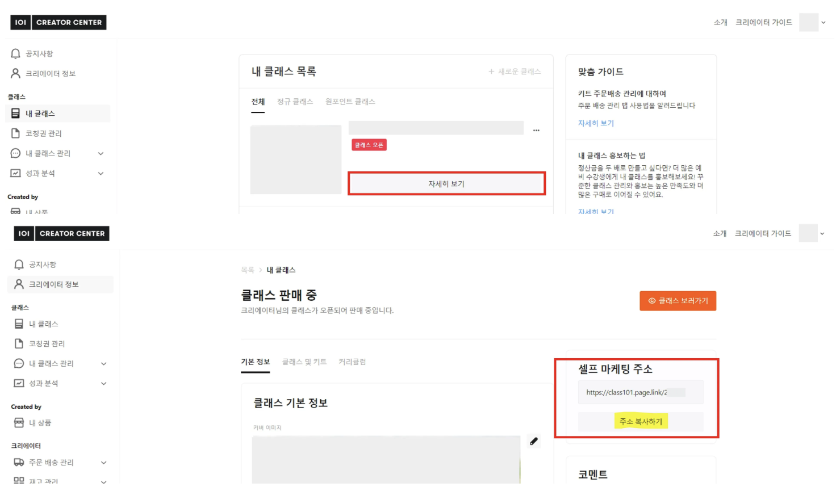Expand 주문 배송 관리 section chevron
This screenshot has height=504, width=836.
104,463
